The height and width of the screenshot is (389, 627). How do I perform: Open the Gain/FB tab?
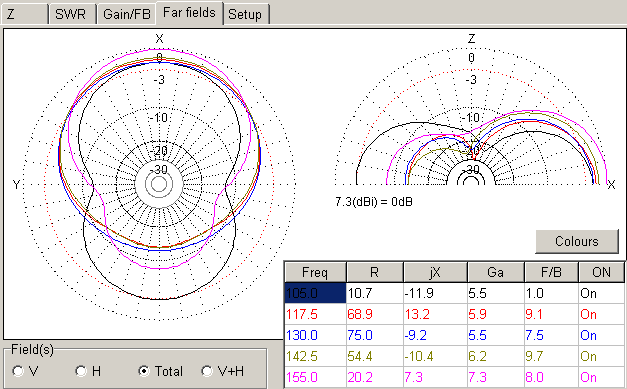[x=126, y=14]
